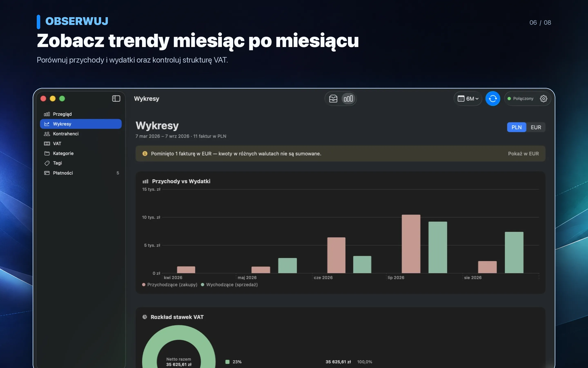588x368 pixels.
Task: Click the Kategorie folder icon
Action: coord(47,153)
